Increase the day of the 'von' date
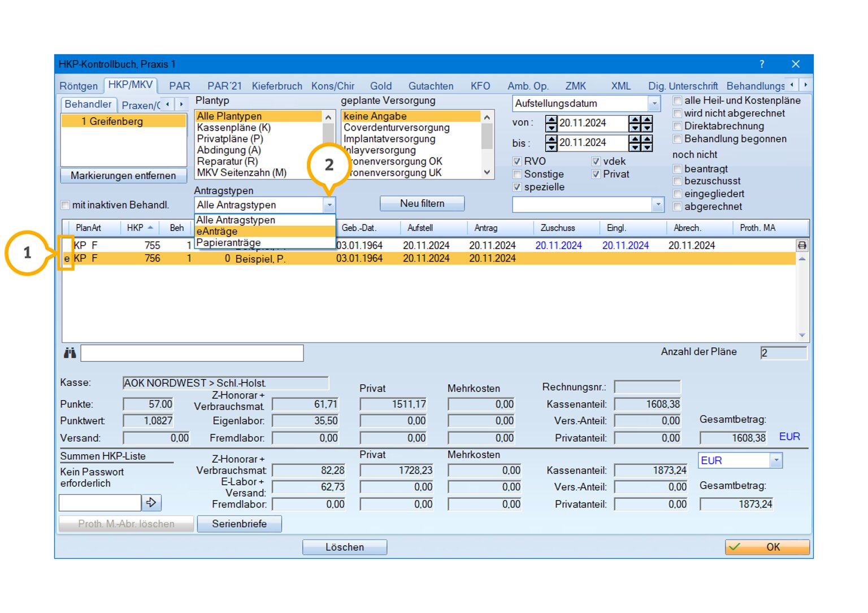Viewport: 868px width, 613px height. tap(552, 120)
